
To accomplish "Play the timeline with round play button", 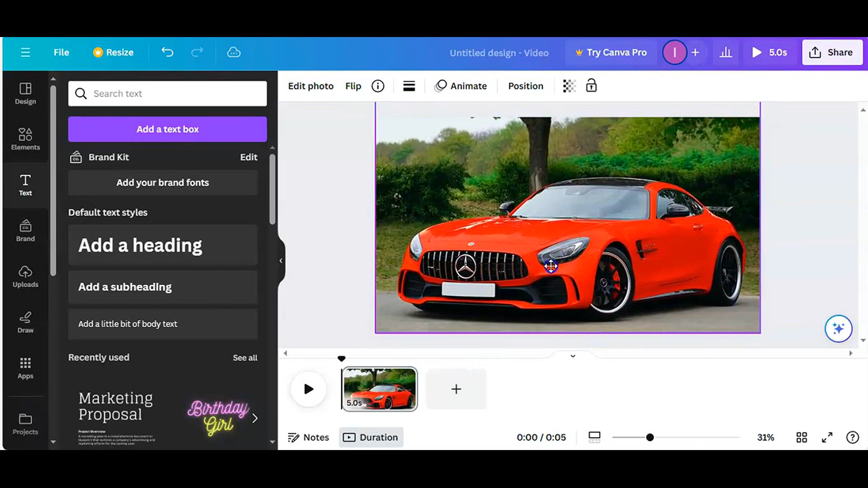I will (x=308, y=389).
